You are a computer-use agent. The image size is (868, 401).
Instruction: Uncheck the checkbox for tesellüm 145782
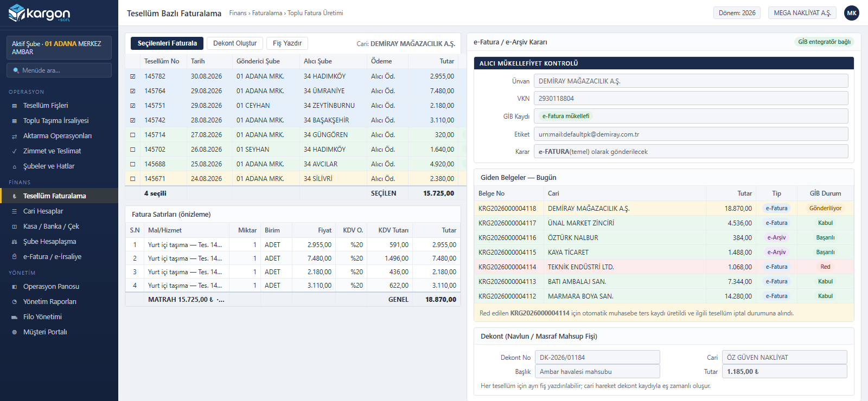point(133,76)
